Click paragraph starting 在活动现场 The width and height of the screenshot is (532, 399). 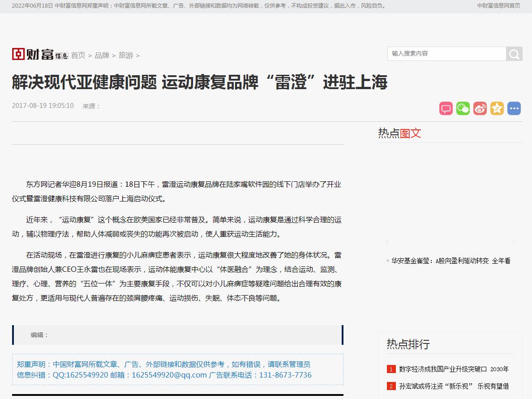177,276
